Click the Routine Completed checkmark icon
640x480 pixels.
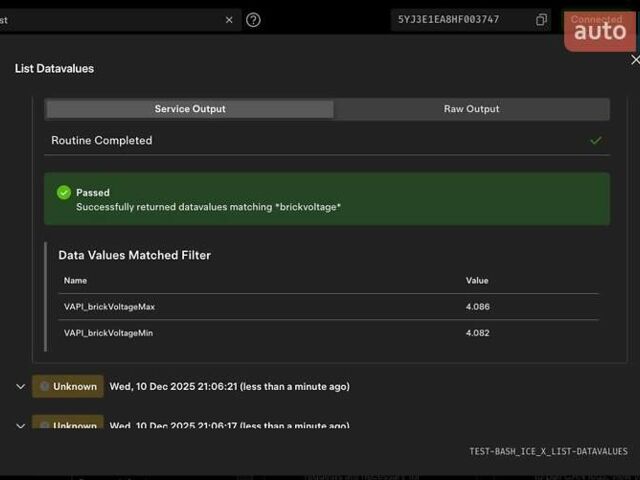[x=596, y=141]
